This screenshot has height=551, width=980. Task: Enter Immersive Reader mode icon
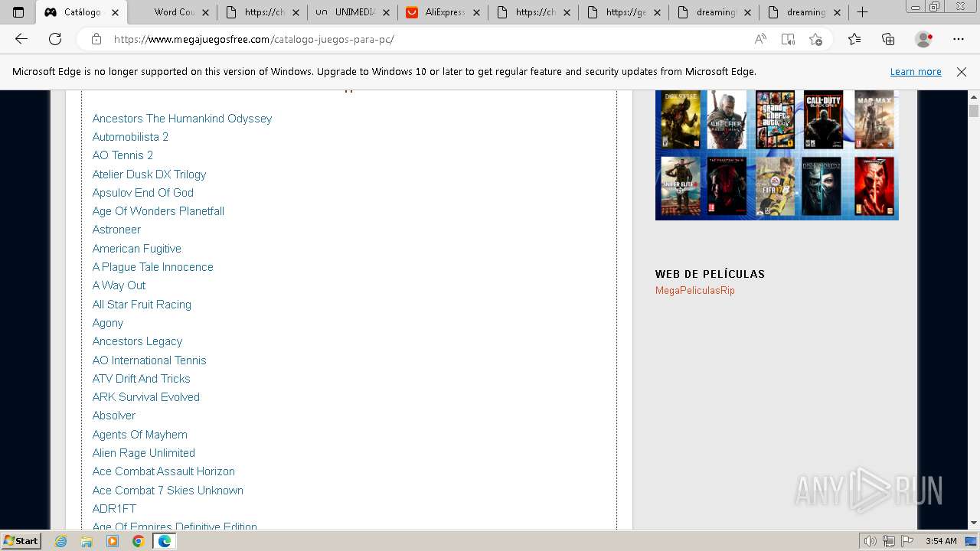tap(788, 39)
